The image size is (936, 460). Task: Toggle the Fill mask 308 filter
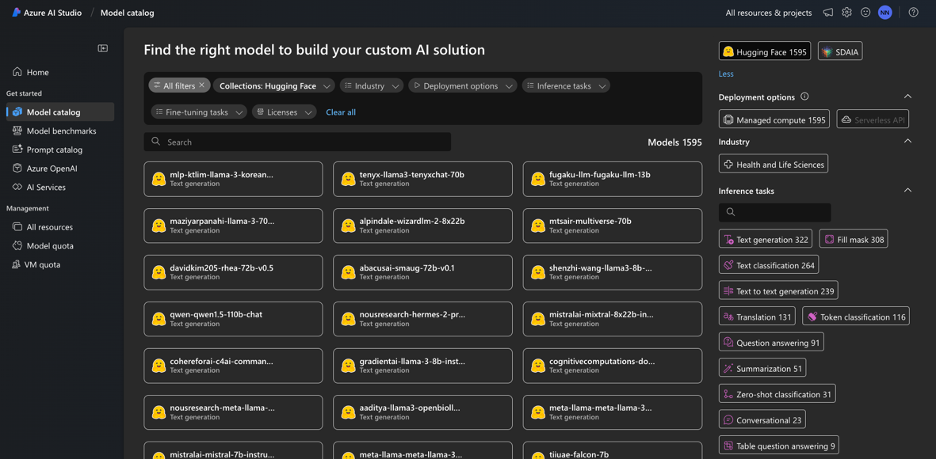coord(854,240)
